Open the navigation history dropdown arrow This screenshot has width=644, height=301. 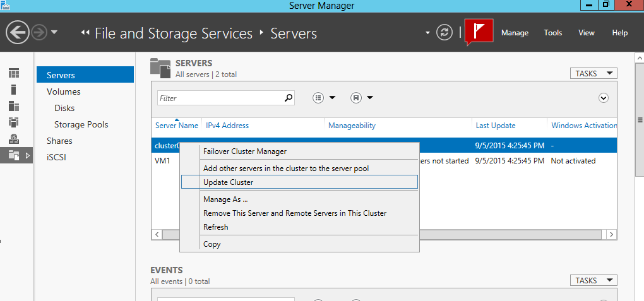pos(55,32)
